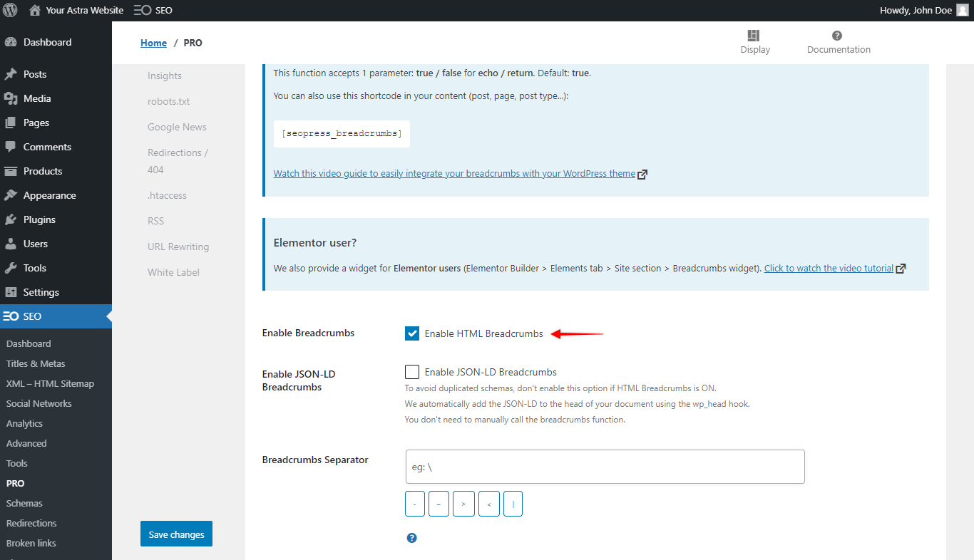Viewport: 974px width, 560px height.
Task: Open the Documentation help panel
Action: tap(838, 41)
